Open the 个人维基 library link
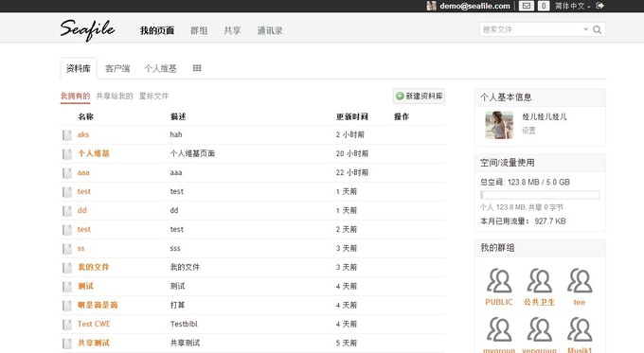 94,153
